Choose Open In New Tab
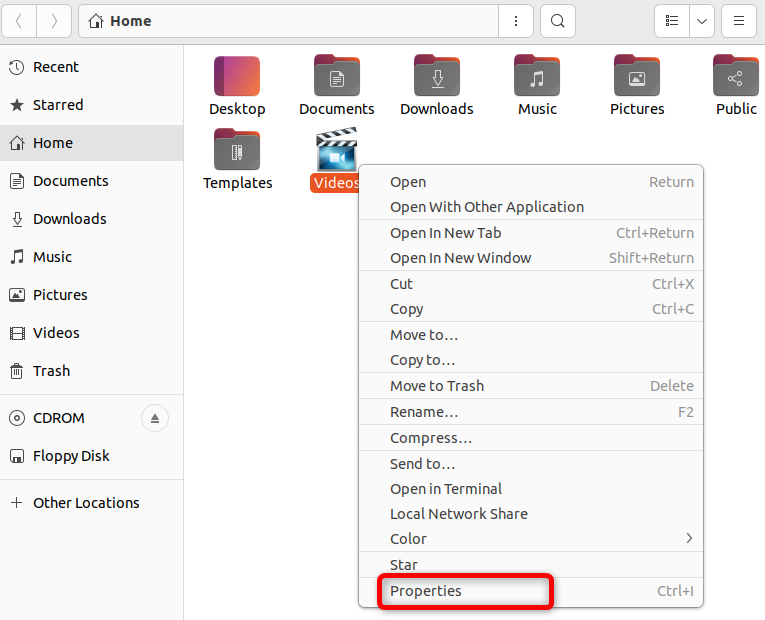This screenshot has height=620, width=765. tap(531, 233)
